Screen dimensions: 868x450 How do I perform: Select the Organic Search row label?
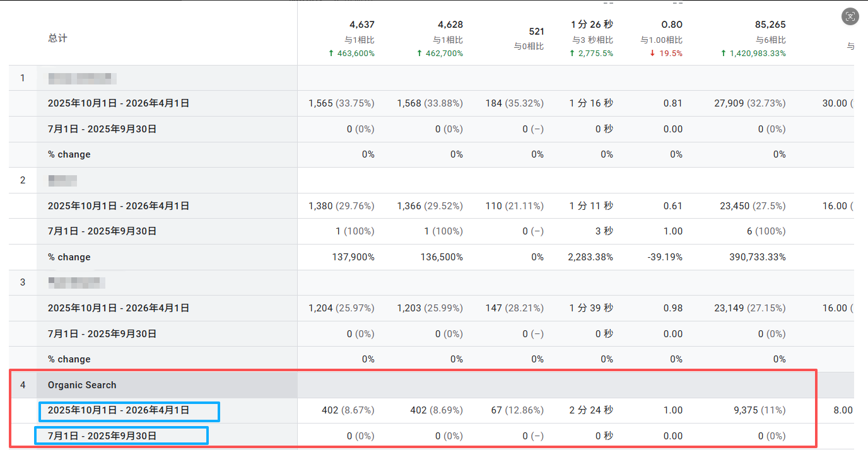(x=82, y=385)
